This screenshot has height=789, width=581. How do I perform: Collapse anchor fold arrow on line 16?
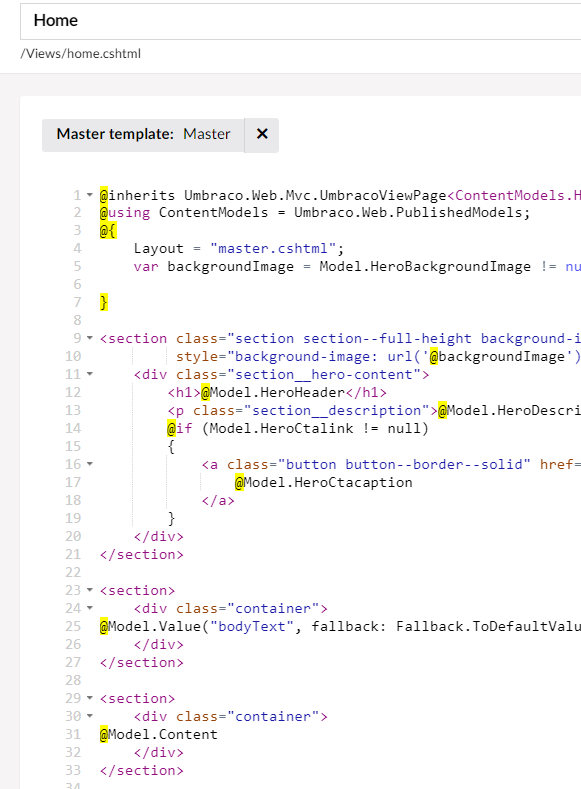pos(90,464)
